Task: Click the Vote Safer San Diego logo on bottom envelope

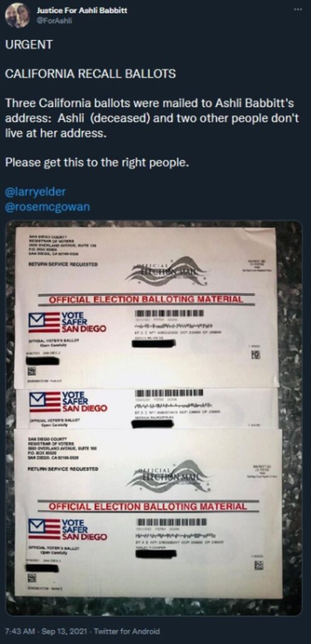Action: (x=67, y=530)
